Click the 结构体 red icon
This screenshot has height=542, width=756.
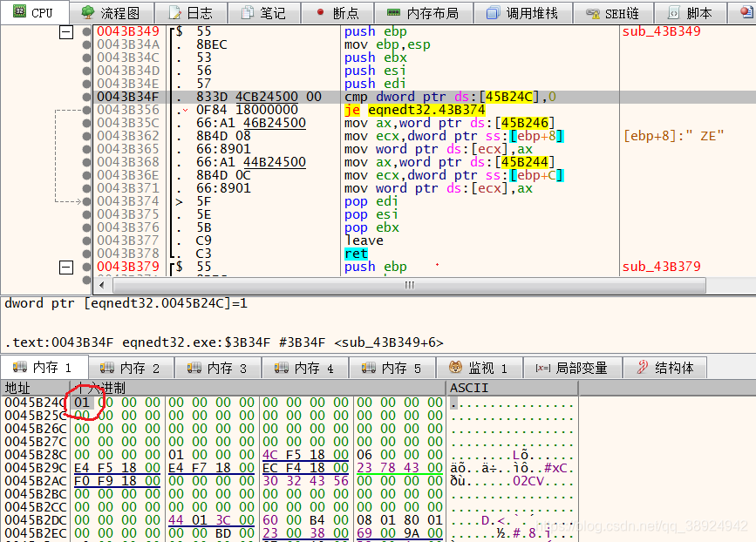tap(643, 367)
